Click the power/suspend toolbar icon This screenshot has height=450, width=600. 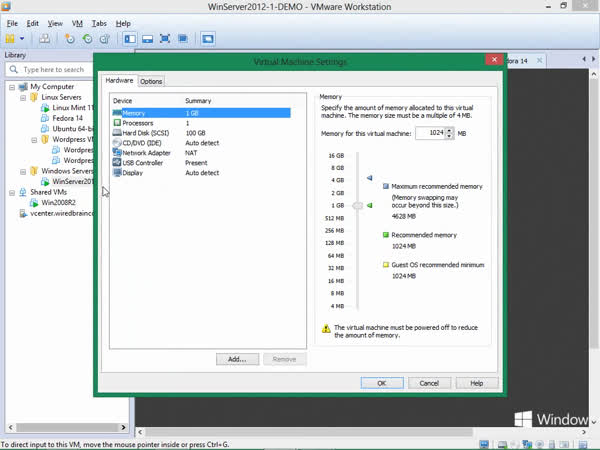(x=10, y=38)
